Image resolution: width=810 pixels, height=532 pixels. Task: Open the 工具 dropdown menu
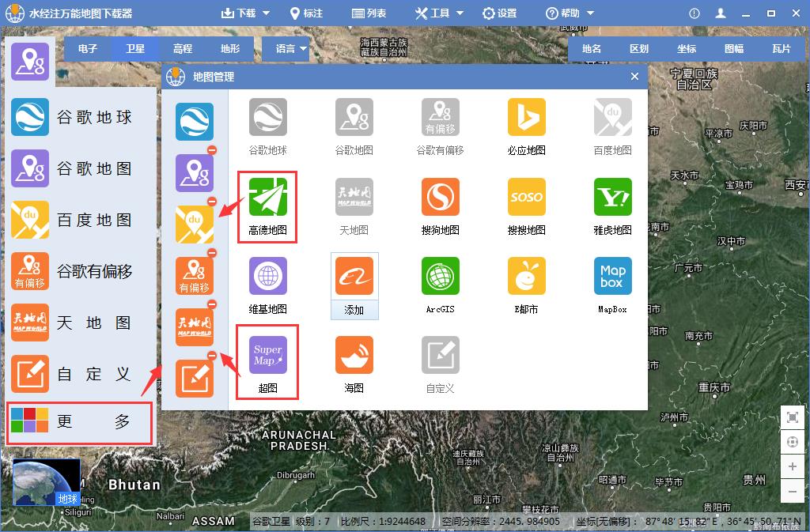tap(440, 13)
